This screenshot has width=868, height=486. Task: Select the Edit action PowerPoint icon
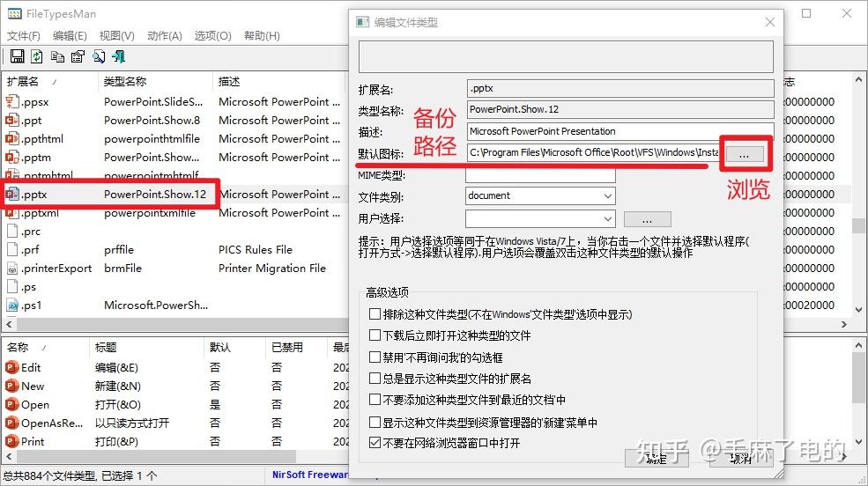[x=11, y=367]
